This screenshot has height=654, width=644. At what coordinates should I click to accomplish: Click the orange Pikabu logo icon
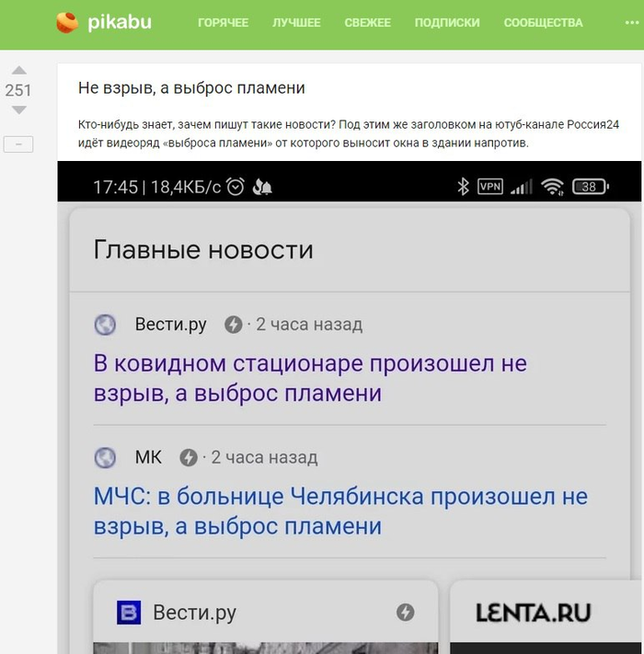pyautogui.click(x=67, y=23)
